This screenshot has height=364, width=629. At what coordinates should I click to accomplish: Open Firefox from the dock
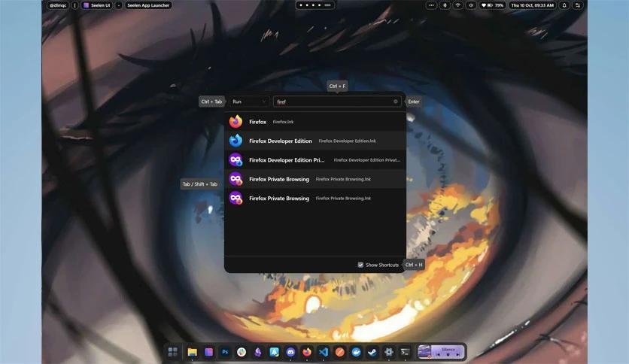click(x=307, y=352)
